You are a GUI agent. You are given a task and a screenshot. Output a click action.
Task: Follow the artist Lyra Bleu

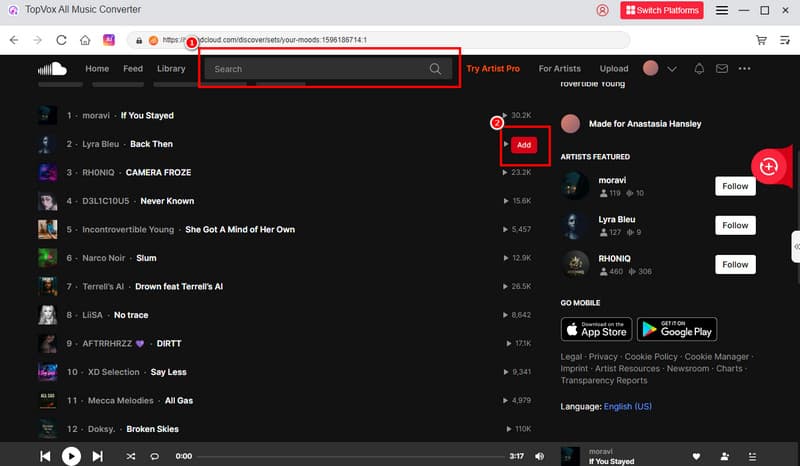(x=735, y=225)
